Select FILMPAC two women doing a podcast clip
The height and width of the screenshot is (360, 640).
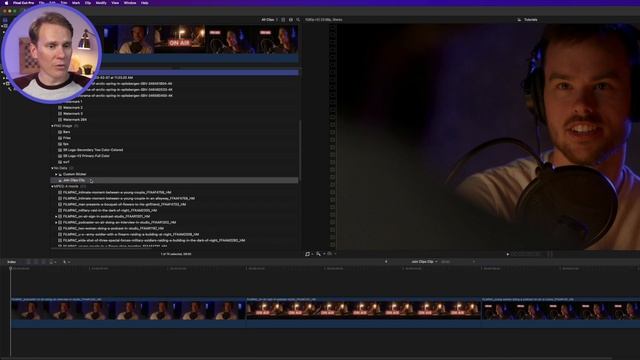pos(113,228)
